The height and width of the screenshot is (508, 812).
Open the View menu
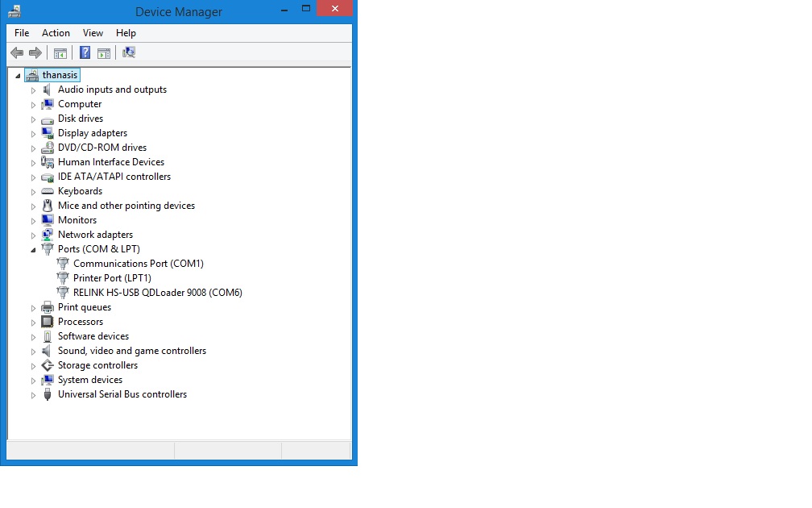click(93, 33)
